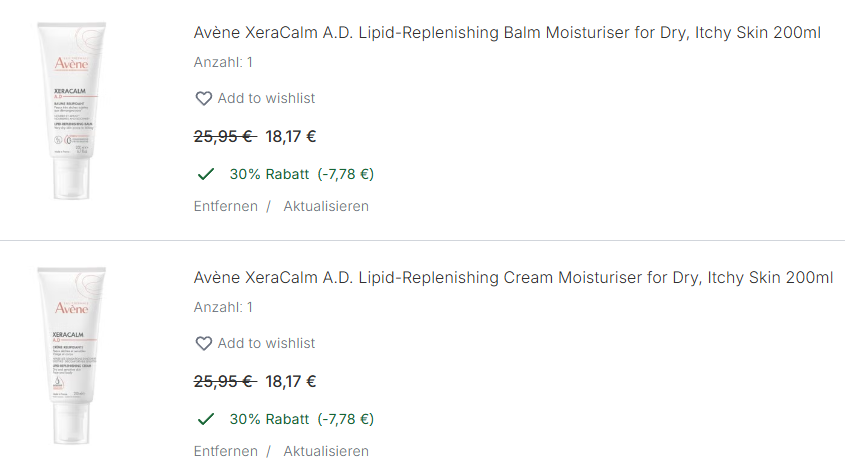The image size is (845, 468).
Task: Click the Cream's 'Anzahl: 1' quantity text
Action: (223, 307)
